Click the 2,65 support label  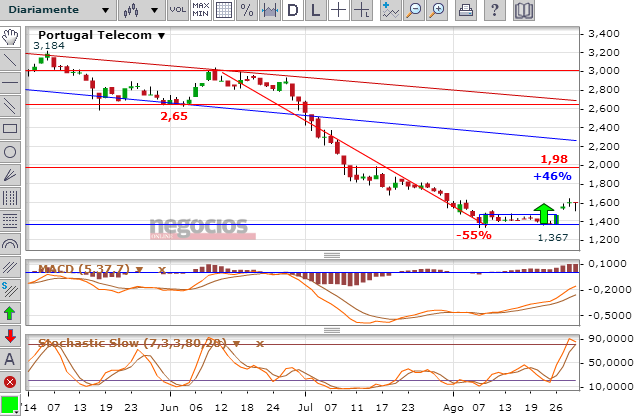174,116
